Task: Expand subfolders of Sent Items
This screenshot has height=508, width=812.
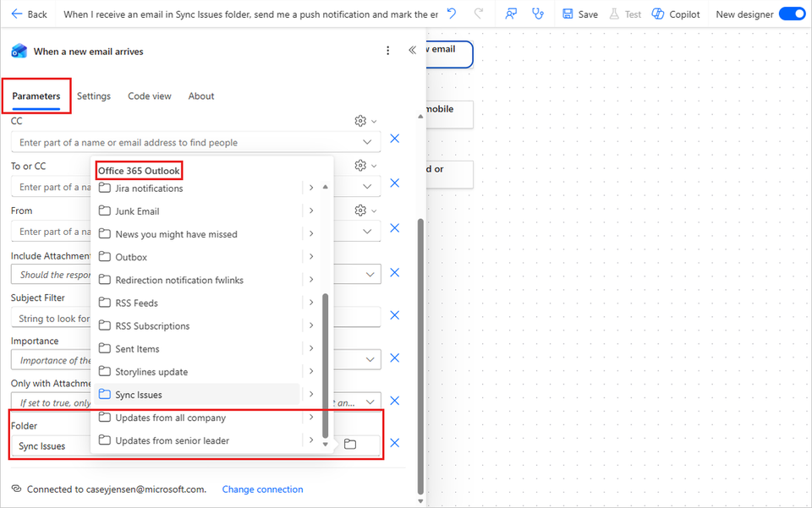Action: point(311,348)
